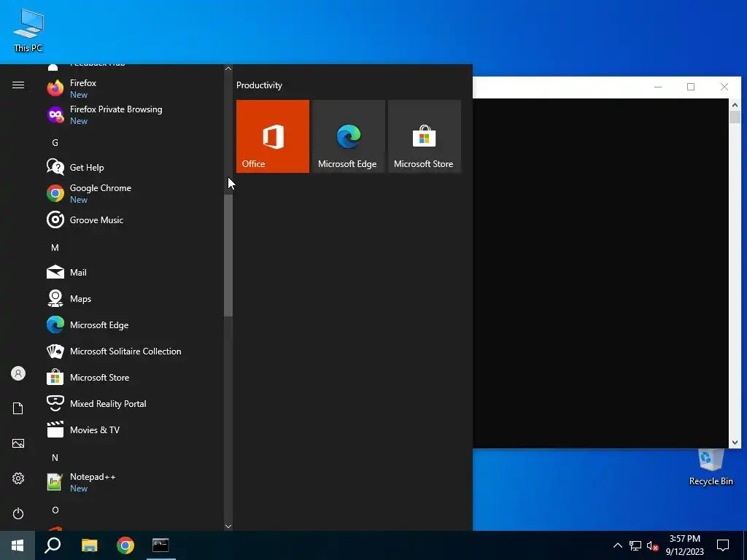Viewport: 747px width, 560px height.
Task: Click the app list scroll down arrow
Action: 228,526
